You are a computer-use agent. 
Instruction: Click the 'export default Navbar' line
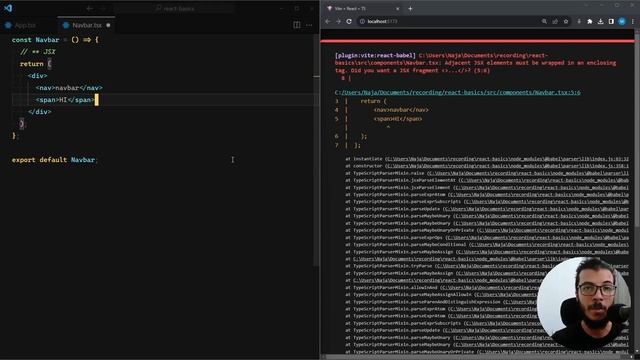[55, 160]
